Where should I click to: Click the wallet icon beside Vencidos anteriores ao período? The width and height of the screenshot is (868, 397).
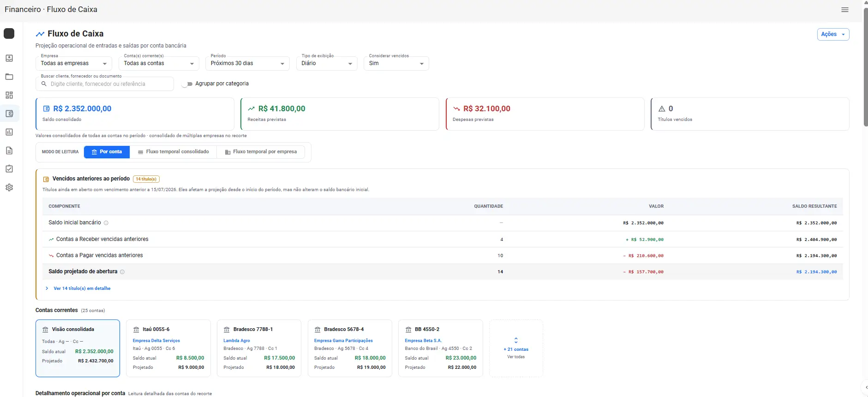click(46, 179)
